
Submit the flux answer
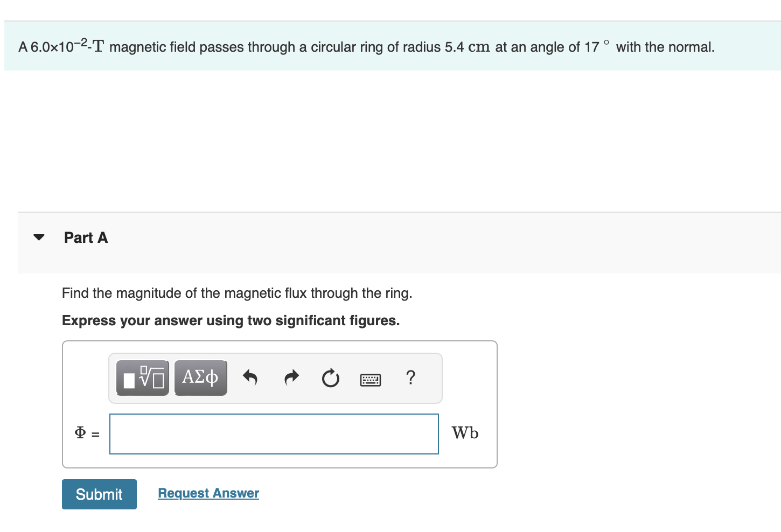pos(99,494)
